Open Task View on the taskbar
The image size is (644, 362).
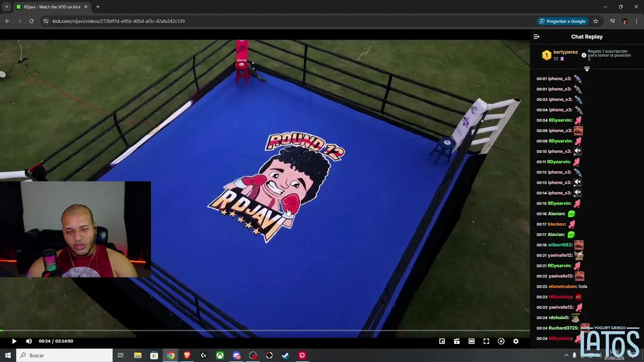point(121,355)
